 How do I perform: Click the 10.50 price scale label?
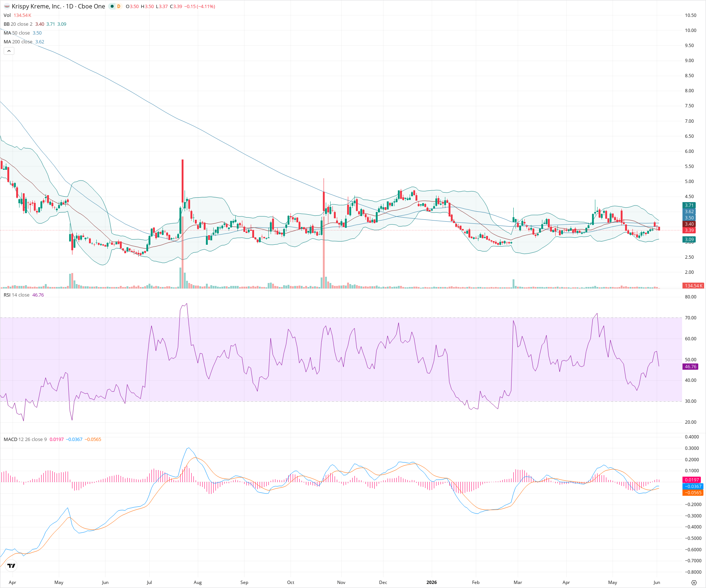point(691,15)
